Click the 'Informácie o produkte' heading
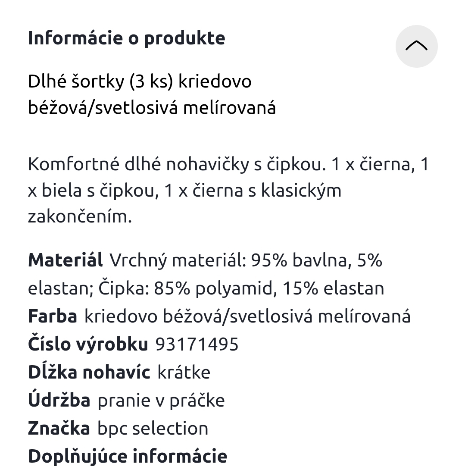 point(126,38)
